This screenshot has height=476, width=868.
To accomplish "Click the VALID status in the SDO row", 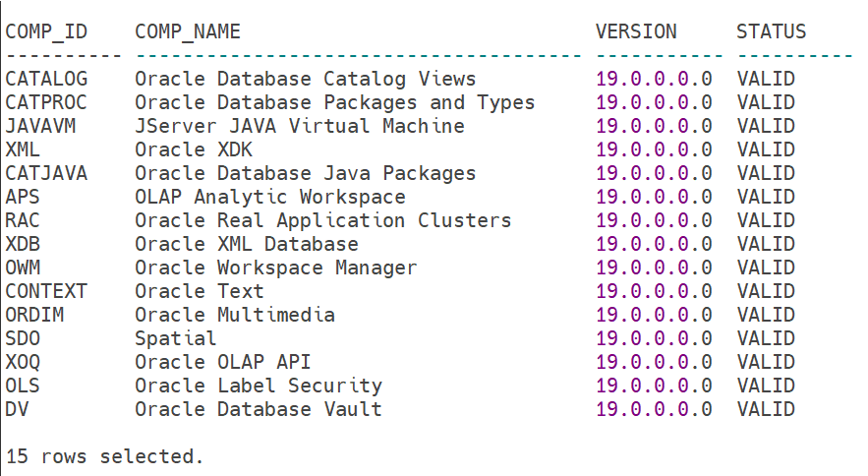I will pyautogui.click(x=766, y=338).
